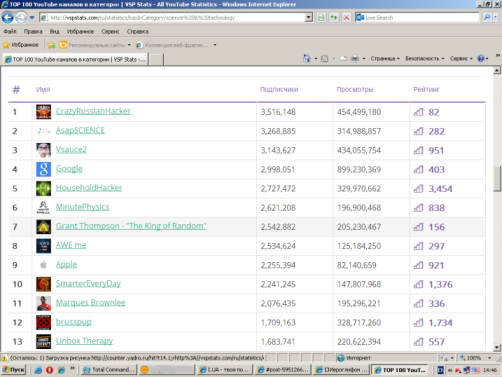Click the CrazyRussianHacker channel thumbnail
Screen dimensions: 502x377
[43, 112]
